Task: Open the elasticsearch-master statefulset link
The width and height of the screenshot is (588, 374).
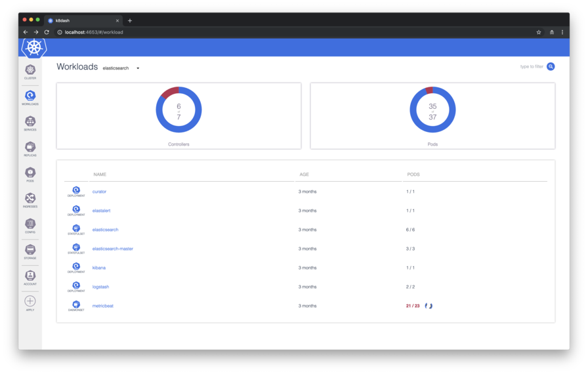Action: tap(113, 249)
